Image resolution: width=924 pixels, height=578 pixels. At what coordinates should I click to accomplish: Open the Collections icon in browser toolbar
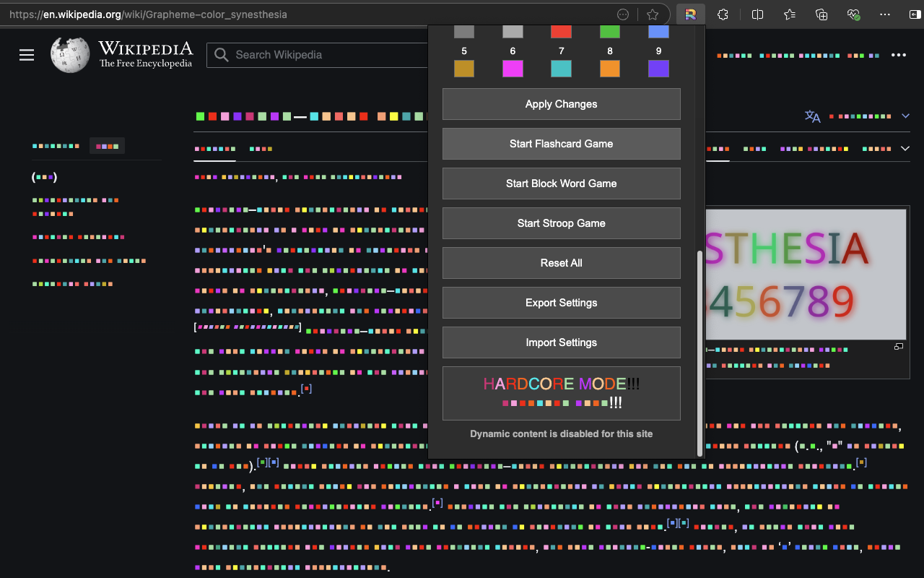(821, 14)
